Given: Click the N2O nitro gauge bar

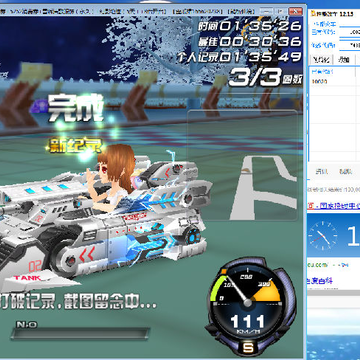Looking at the screenshot, I should tap(80, 334).
